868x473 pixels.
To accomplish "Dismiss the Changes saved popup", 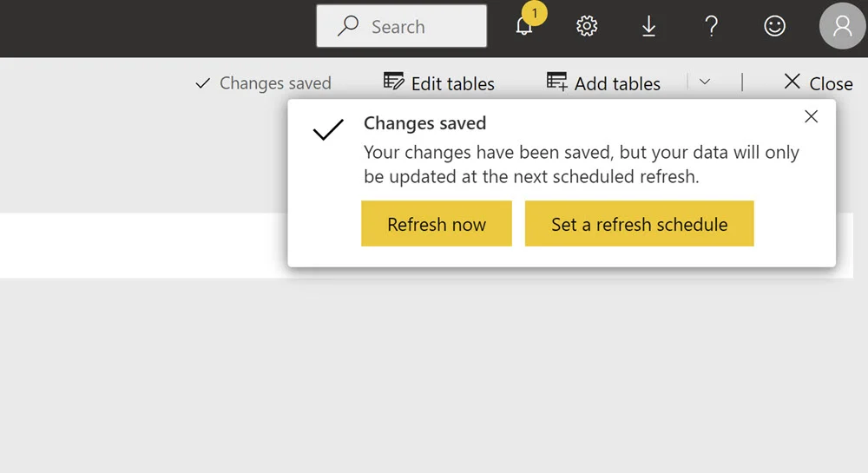I will (x=811, y=116).
